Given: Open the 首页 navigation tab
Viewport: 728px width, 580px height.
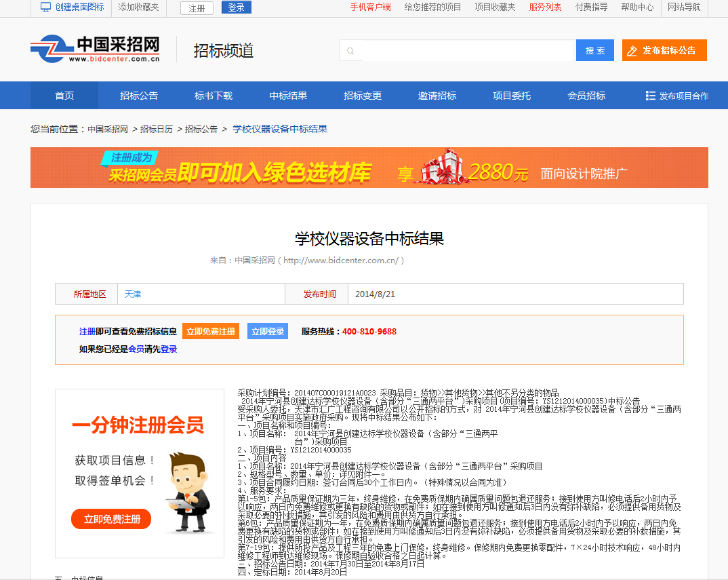Looking at the screenshot, I should 64,96.
